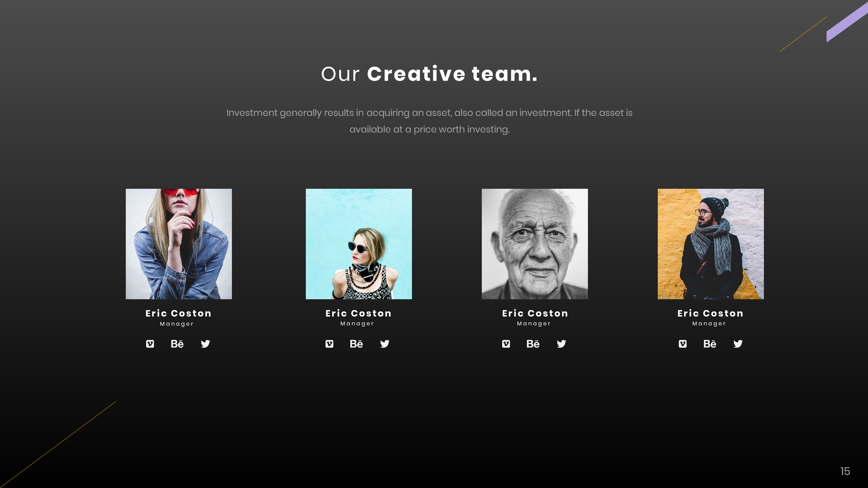Screen dimensions: 868x488
Task: Select black-and-white elderly man portrait
Action: (x=535, y=244)
